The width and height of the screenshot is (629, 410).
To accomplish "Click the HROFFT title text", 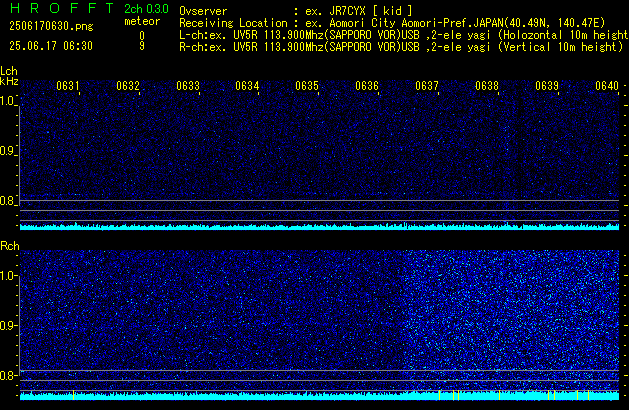I will point(62,8).
